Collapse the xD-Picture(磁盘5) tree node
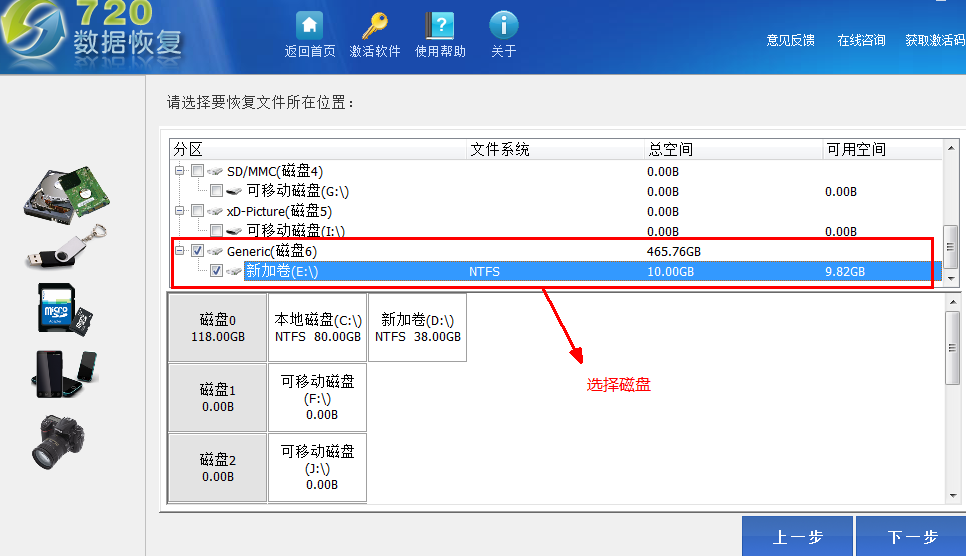 [179, 210]
